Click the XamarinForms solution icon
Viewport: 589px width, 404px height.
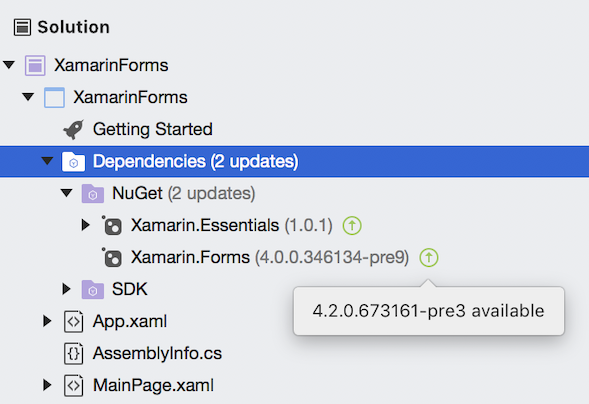(x=35, y=65)
